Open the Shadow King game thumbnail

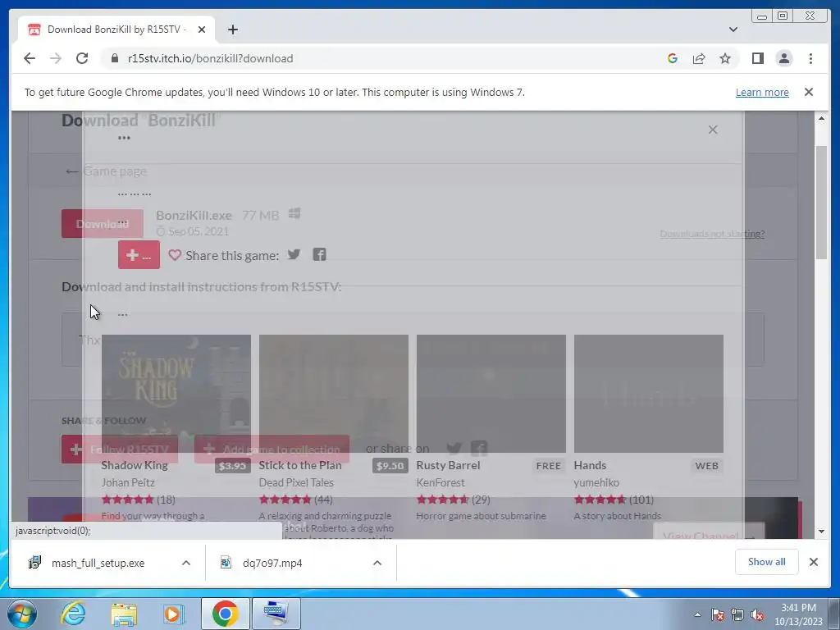point(176,394)
